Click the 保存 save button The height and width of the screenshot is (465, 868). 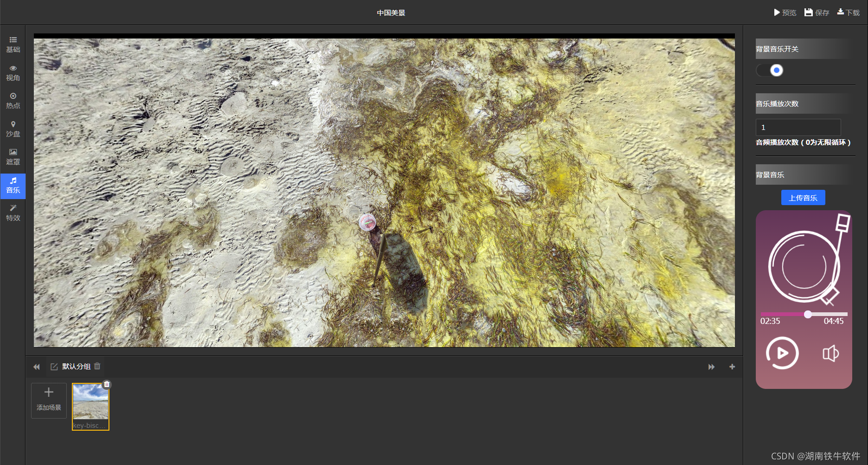(817, 13)
